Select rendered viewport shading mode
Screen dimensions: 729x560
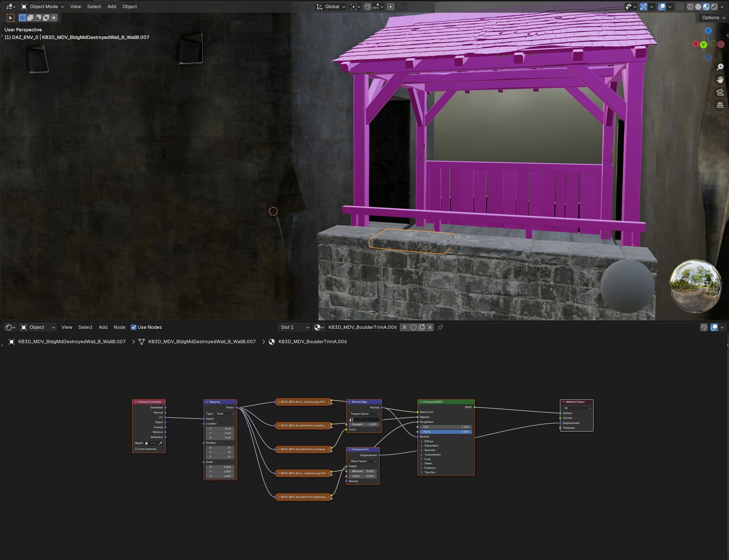click(x=714, y=7)
